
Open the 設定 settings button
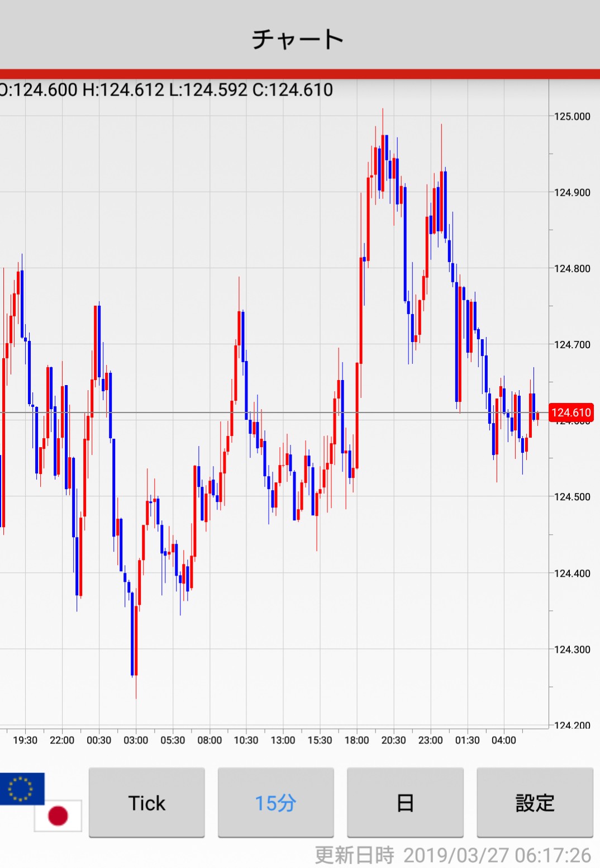(535, 803)
